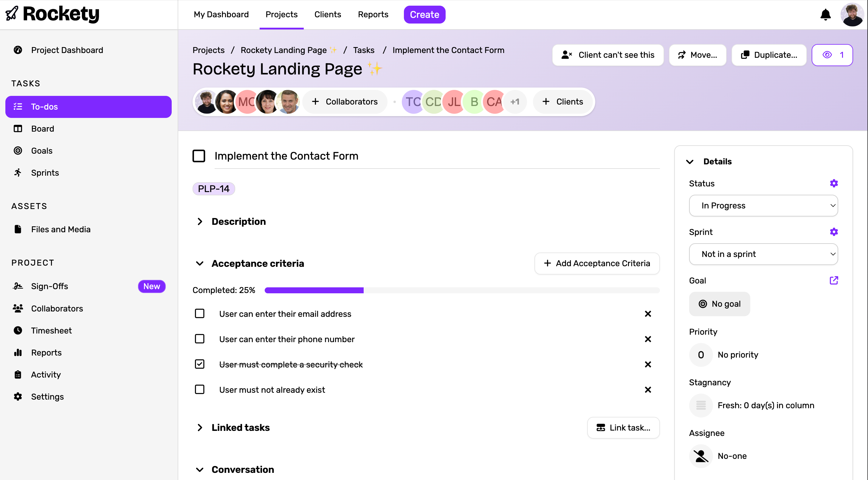The image size is (868, 480).
Task: Click Add Acceptance Criteria button
Action: click(597, 263)
